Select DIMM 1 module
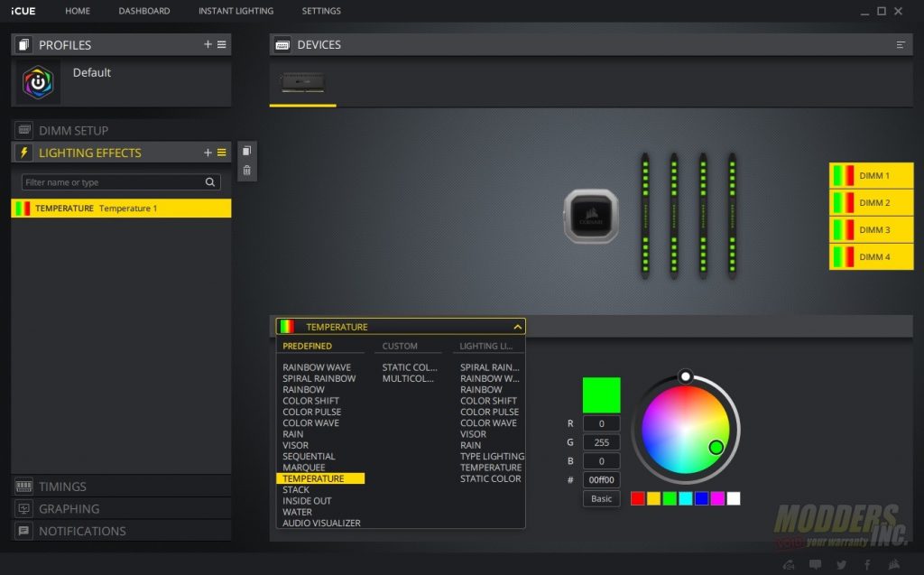 871,175
